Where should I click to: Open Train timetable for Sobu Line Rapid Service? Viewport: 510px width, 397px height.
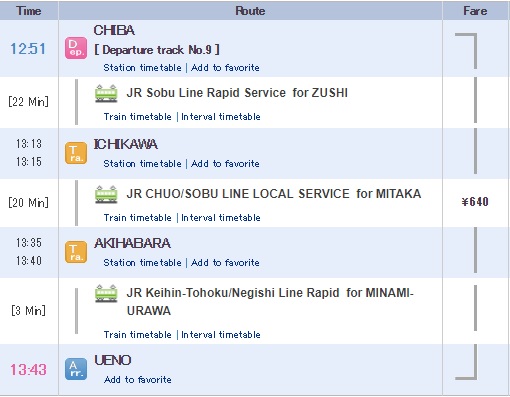coord(138,117)
